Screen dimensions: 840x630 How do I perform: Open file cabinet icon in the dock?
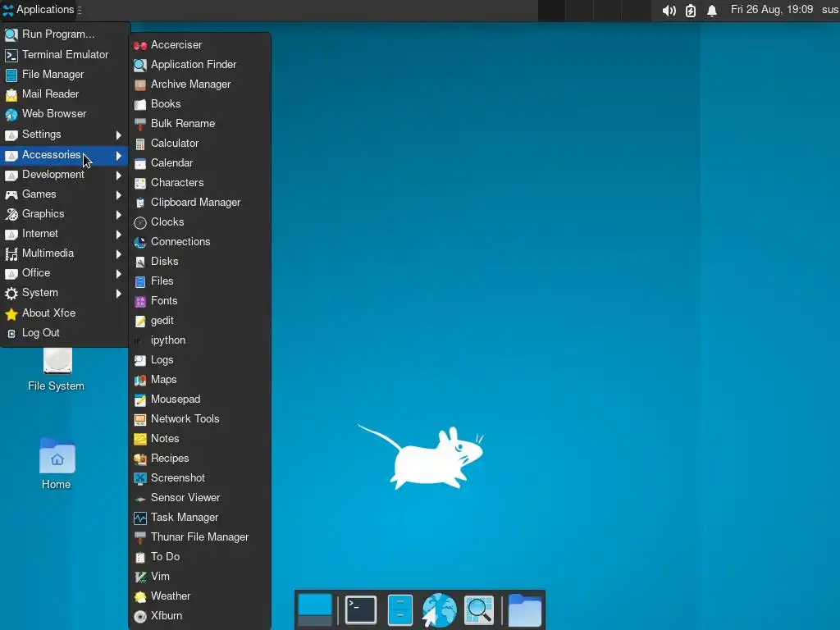coord(400,609)
